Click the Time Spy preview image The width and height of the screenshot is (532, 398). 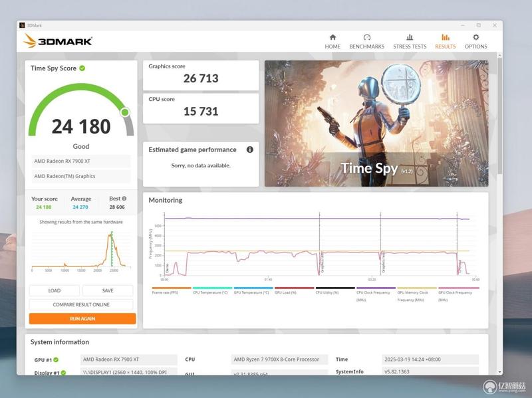(376, 124)
